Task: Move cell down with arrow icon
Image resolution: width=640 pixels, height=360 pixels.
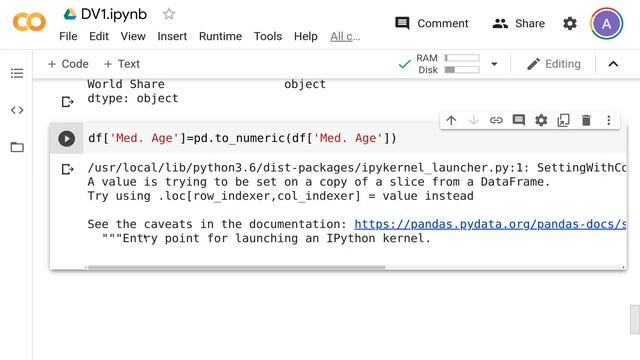Action: (473, 120)
